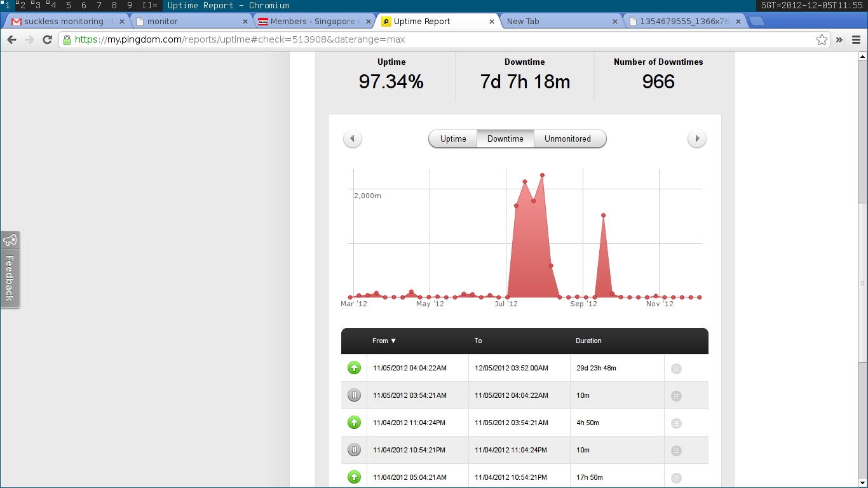Open the browser extensions overflow chevron
The height and width of the screenshot is (488, 868).
point(839,39)
